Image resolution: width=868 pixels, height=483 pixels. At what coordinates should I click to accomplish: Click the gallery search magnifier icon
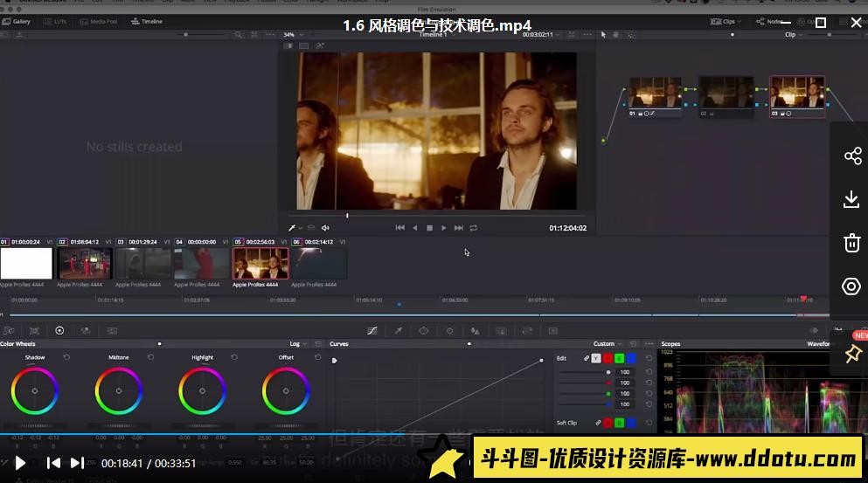tap(238, 34)
